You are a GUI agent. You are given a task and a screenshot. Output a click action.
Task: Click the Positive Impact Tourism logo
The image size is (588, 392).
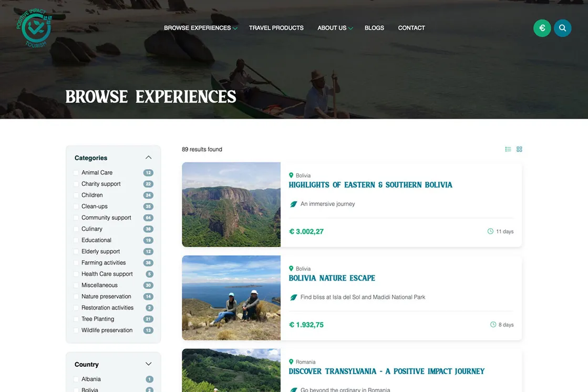[x=35, y=28]
